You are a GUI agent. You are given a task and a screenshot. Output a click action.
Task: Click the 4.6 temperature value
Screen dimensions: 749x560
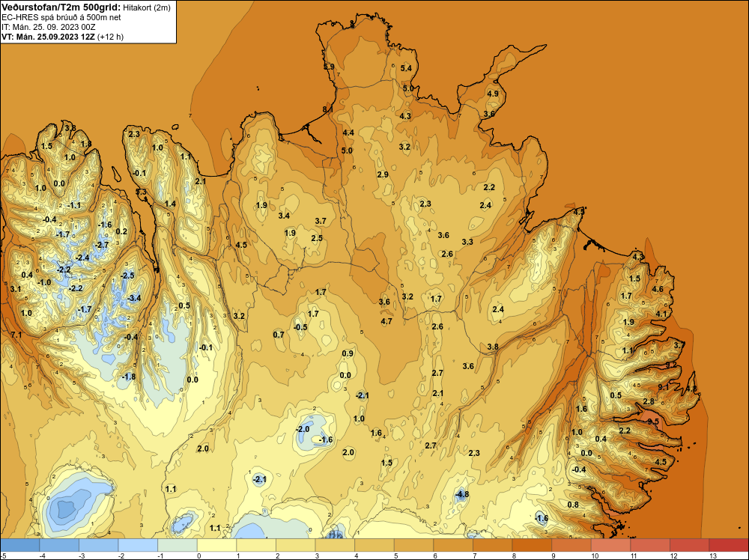(658, 289)
